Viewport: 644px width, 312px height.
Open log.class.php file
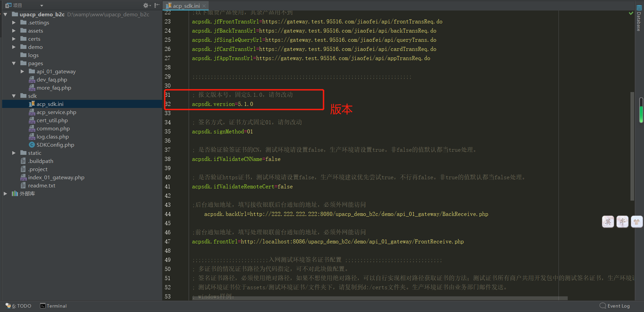pos(53,137)
